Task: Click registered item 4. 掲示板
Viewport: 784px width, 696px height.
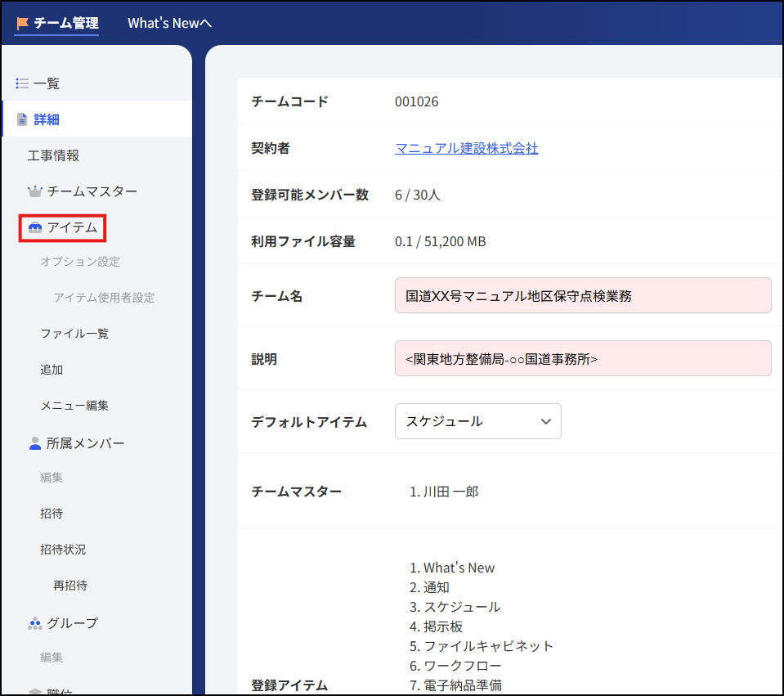Action: pos(436,626)
